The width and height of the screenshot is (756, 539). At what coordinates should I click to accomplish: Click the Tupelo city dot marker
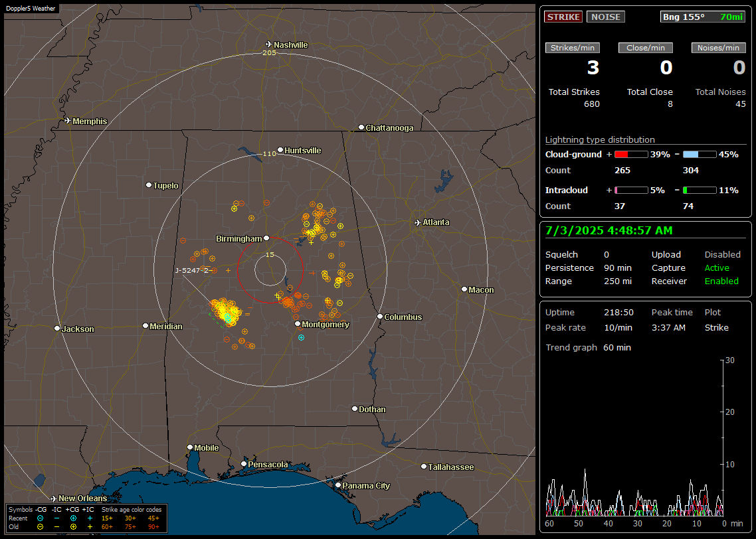pyautogui.click(x=149, y=185)
